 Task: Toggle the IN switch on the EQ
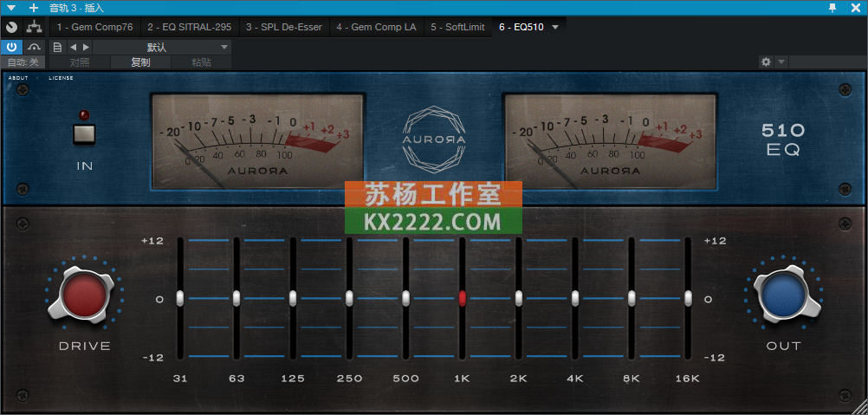(85, 134)
